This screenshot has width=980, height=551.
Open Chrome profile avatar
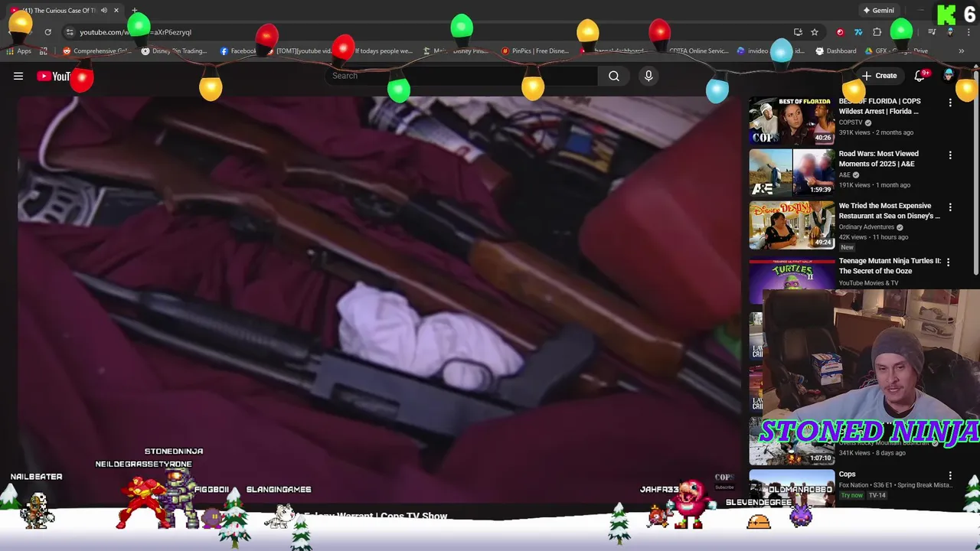tap(950, 32)
